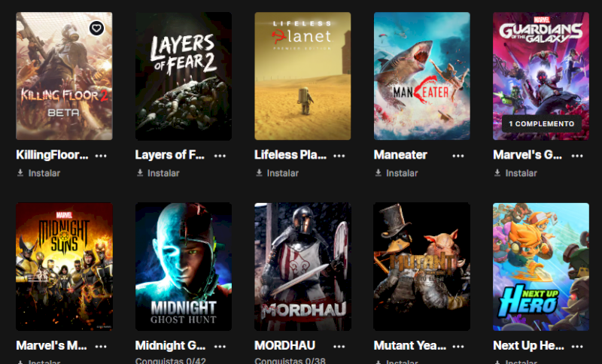Open three-dot menu for Midnight Ghost Hunt
Viewport: 602px width, 364px height.
click(x=220, y=347)
